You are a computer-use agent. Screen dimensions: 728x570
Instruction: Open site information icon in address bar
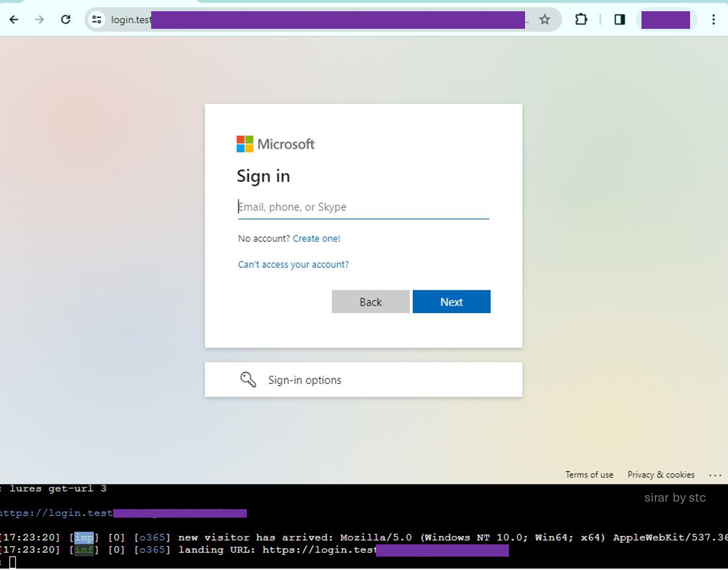(x=97, y=20)
